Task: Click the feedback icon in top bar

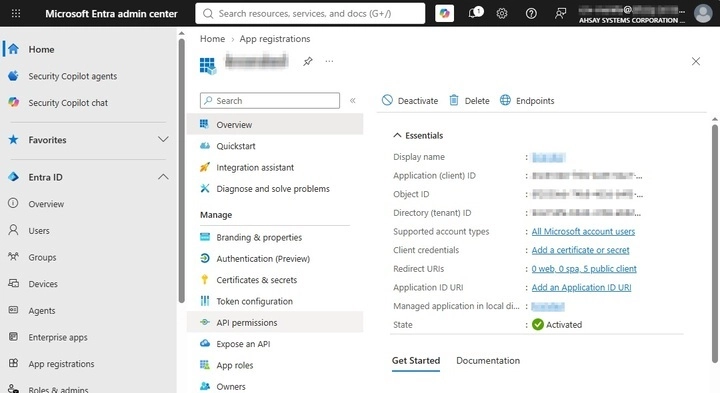Action: (x=560, y=13)
